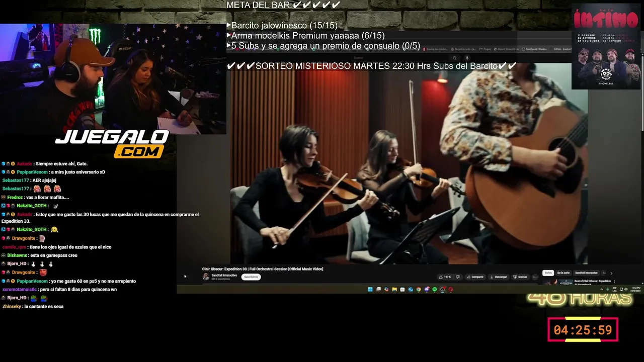Click the ESP language indicator in tray
This screenshot has width=644, height=362.
click(614, 289)
